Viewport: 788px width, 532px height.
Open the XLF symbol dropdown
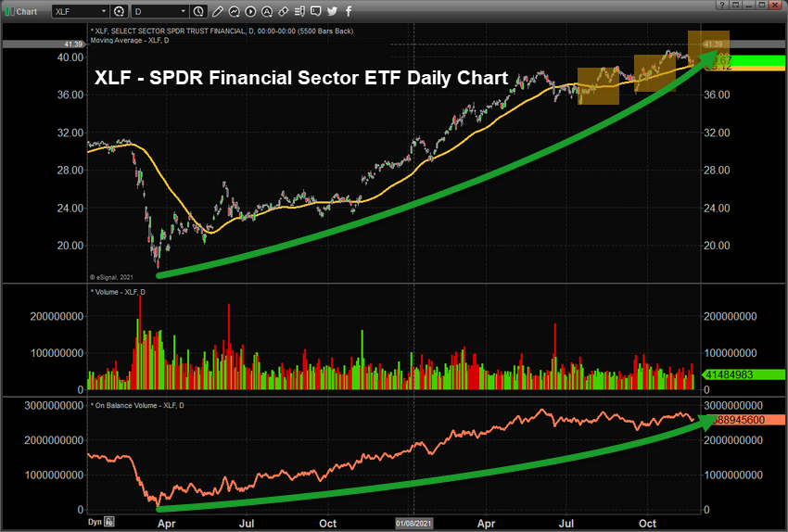tap(81, 11)
